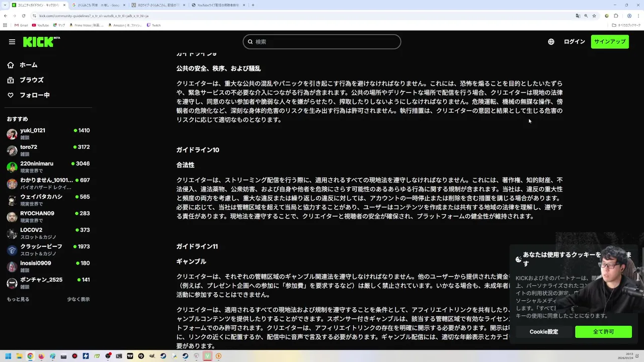644x362 pixels.
Task: Open わかりません_10101 channel
Action: coord(48,184)
